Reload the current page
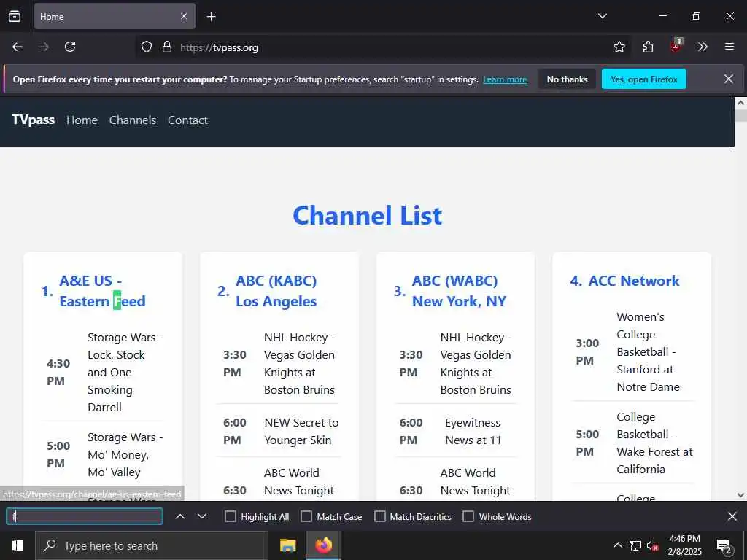Screen dimensions: 747x560 [70, 47]
